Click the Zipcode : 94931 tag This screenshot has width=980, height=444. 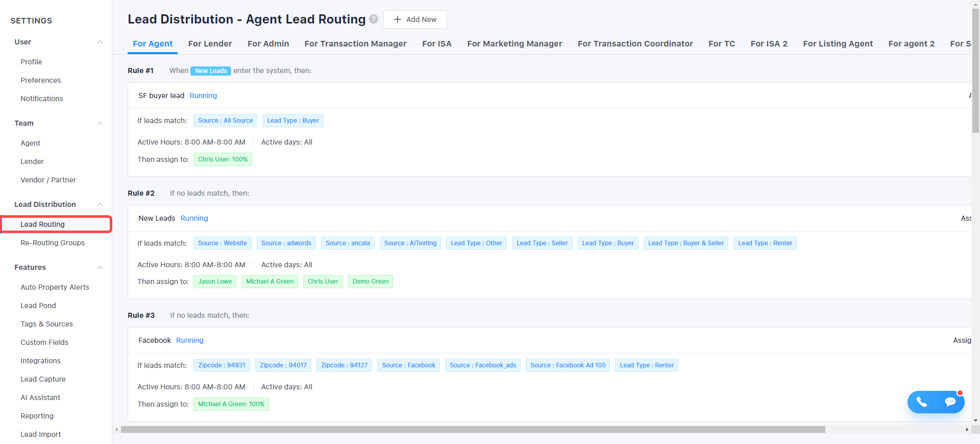222,365
